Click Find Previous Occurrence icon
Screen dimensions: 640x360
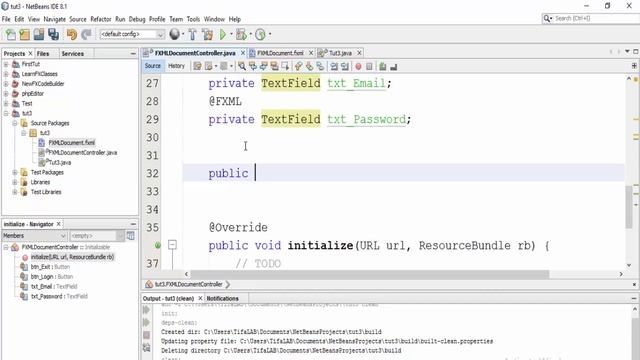(x=253, y=66)
